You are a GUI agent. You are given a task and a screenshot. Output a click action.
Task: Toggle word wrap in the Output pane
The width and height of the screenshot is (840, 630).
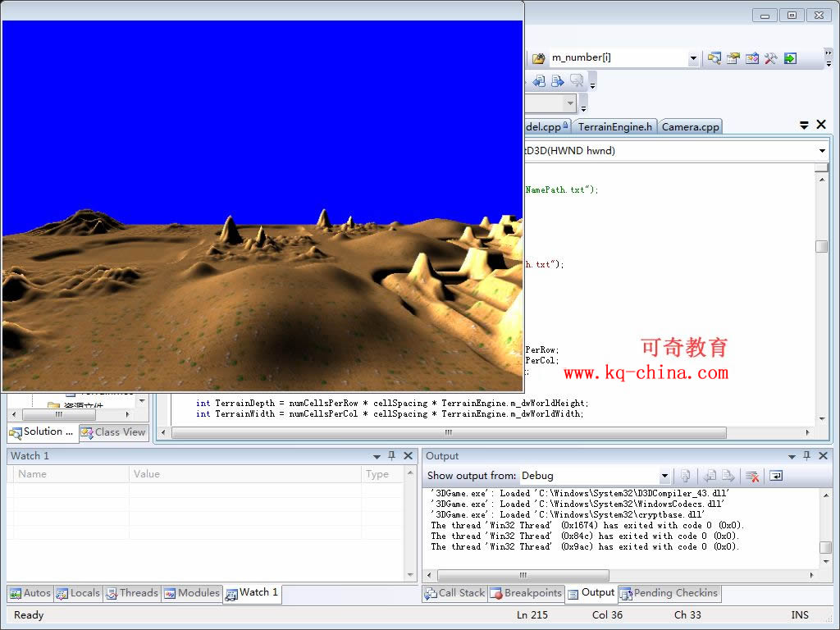pyautogui.click(x=775, y=476)
